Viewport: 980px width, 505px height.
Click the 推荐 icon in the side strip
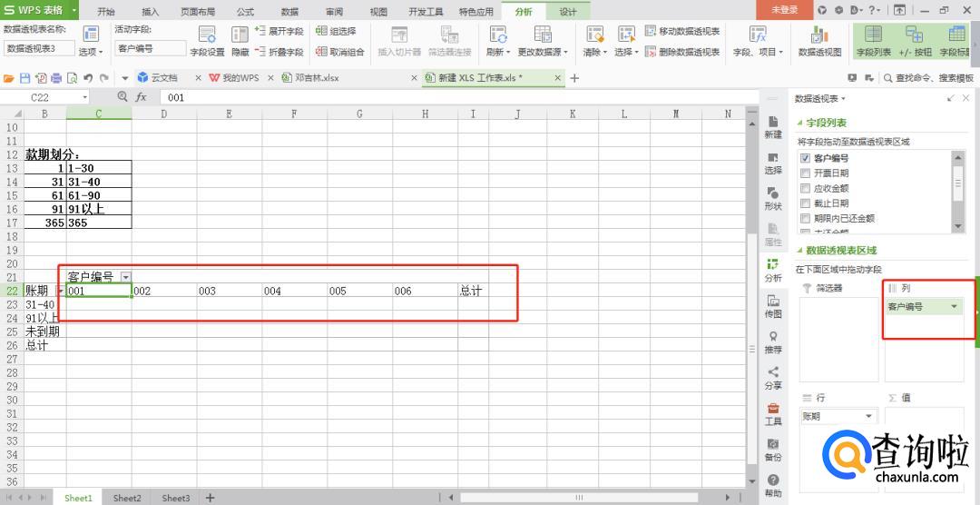point(773,342)
